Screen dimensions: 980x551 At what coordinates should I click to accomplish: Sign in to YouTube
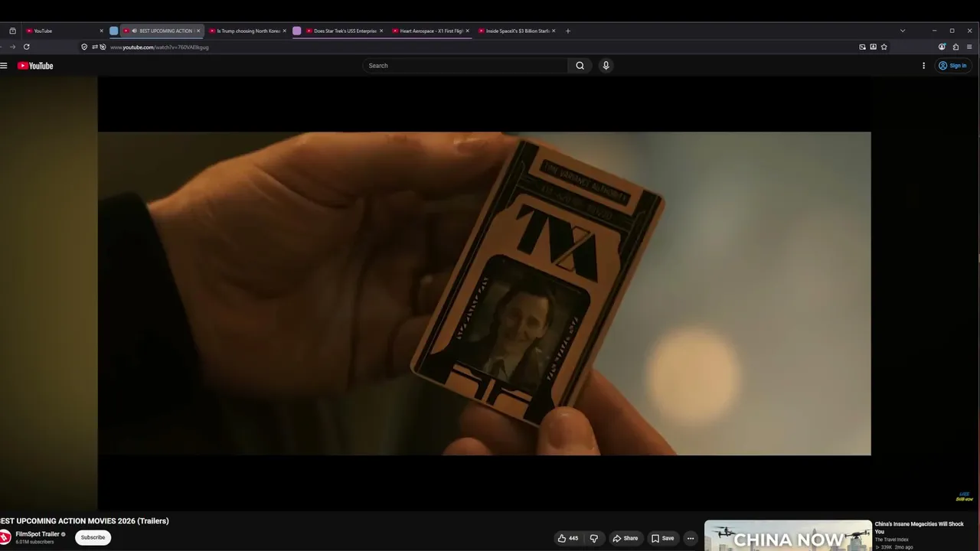[x=953, y=66]
